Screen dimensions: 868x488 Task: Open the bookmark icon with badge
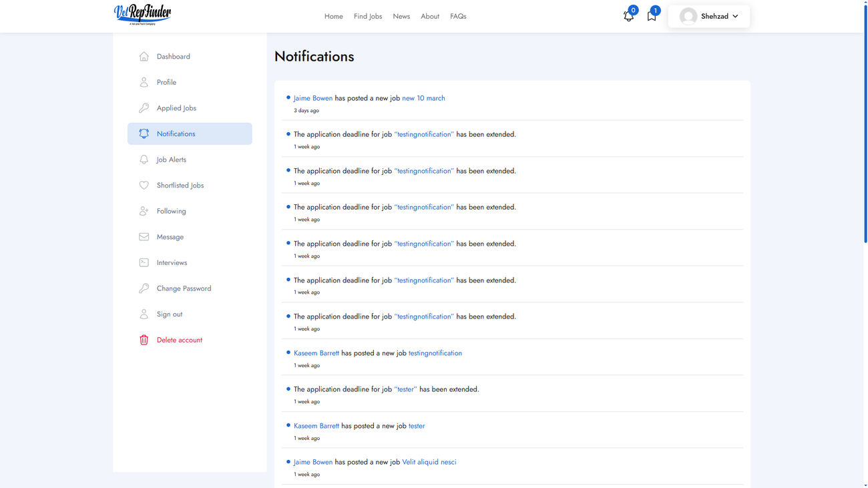pyautogui.click(x=652, y=17)
